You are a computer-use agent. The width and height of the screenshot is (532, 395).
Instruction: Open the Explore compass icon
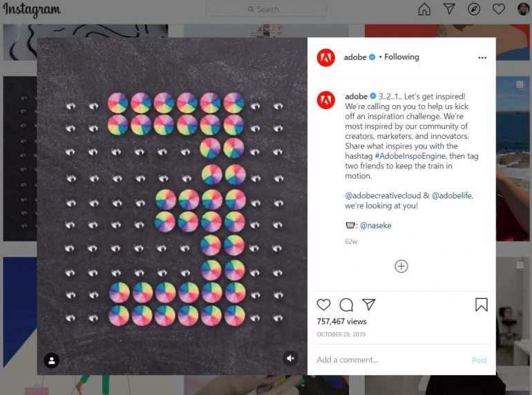point(474,9)
